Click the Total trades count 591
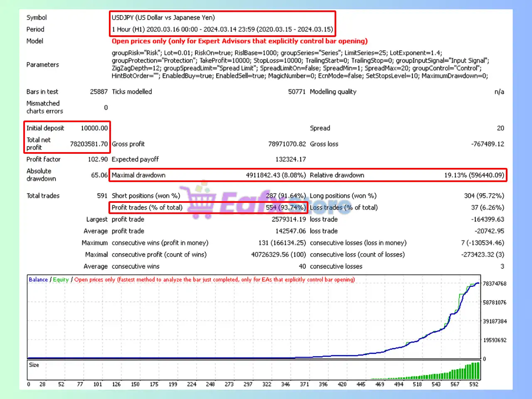Viewport: 532px width, 399px height. tap(102, 196)
